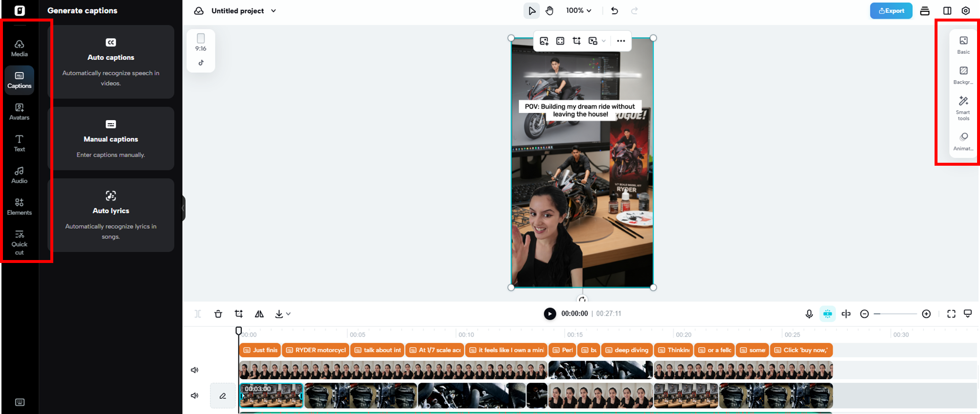Toggle timeline snapping magnet button

pos(828,314)
